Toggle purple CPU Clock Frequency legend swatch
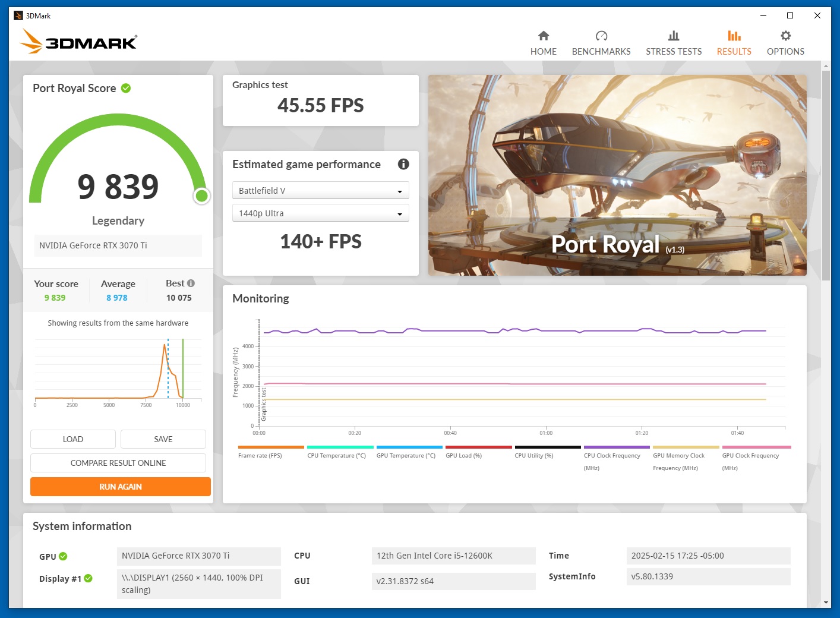The height and width of the screenshot is (618, 840). [617, 447]
